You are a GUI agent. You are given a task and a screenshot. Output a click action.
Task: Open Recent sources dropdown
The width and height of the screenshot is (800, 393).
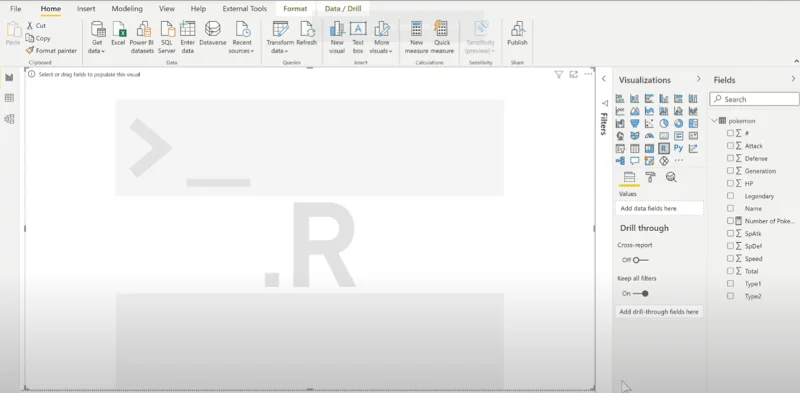(242, 38)
